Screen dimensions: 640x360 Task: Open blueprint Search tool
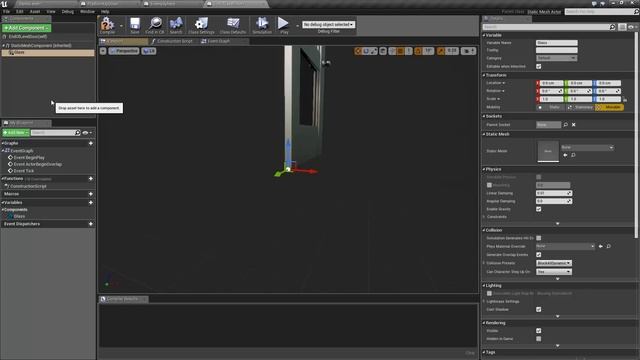(176, 25)
